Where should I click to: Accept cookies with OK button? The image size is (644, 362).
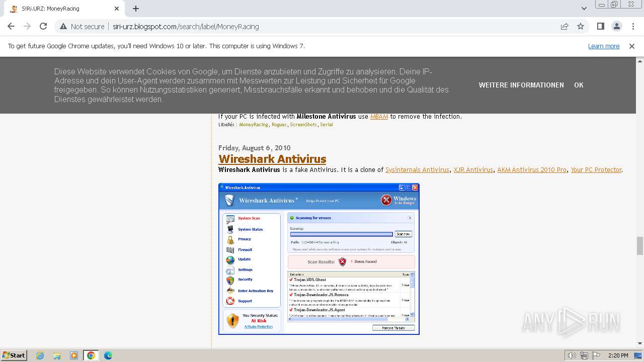point(579,85)
